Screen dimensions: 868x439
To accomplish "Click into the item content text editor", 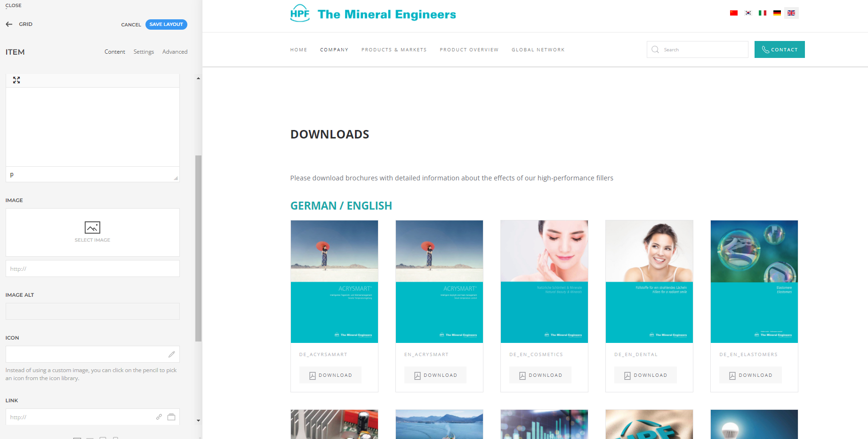I will [93, 127].
